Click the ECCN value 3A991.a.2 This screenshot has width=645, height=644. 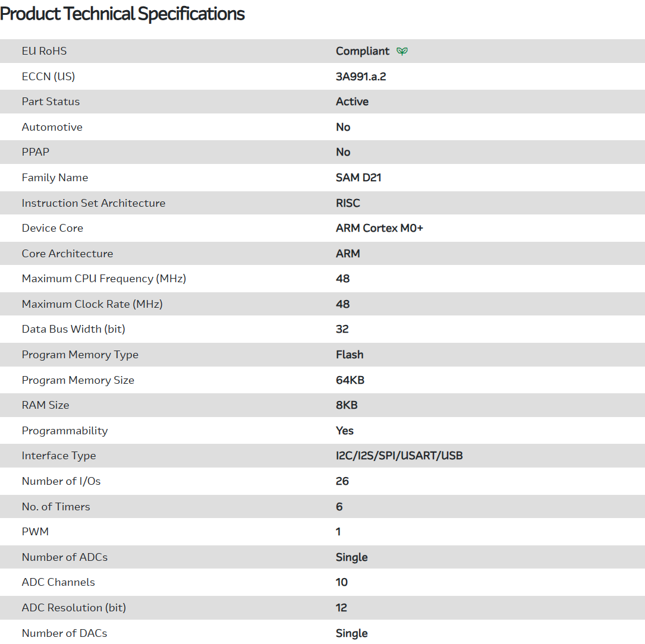(x=361, y=77)
